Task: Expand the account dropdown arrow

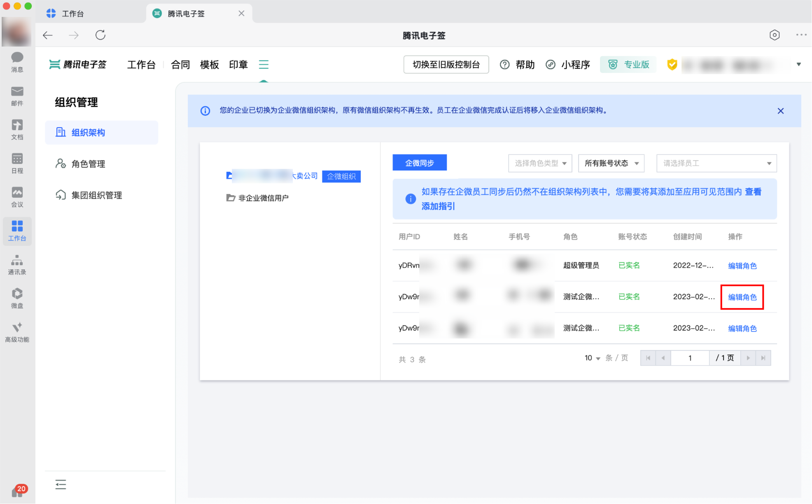Action: tap(799, 64)
